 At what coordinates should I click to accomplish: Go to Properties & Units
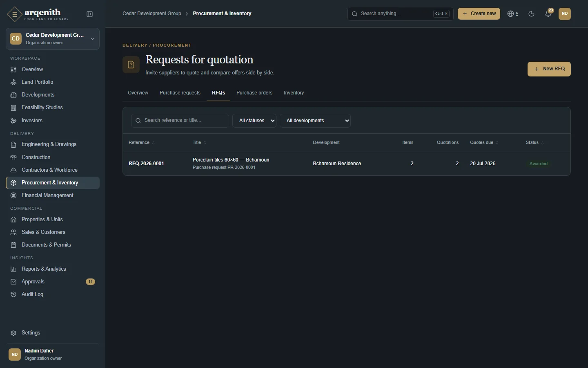53,219
